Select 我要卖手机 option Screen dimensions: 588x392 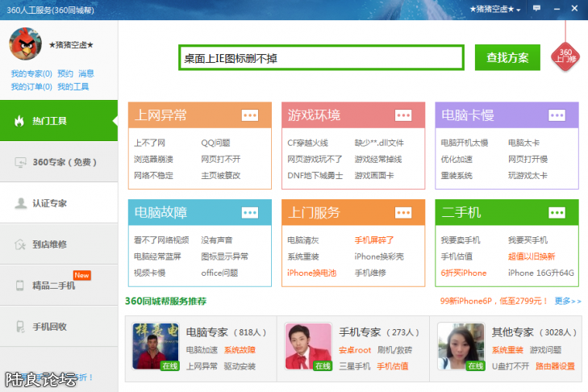coord(461,240)
